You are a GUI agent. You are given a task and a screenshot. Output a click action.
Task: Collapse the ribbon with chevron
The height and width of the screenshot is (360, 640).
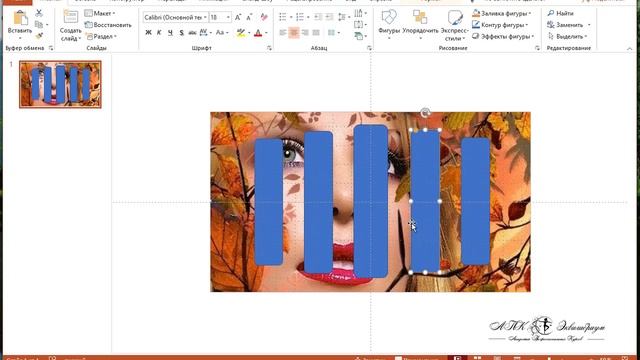[629, 49]
